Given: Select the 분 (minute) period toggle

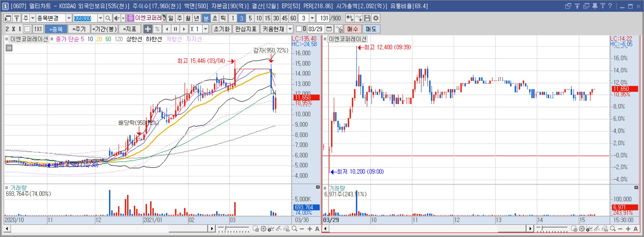Looking at the screenshot, I should 206,18.
